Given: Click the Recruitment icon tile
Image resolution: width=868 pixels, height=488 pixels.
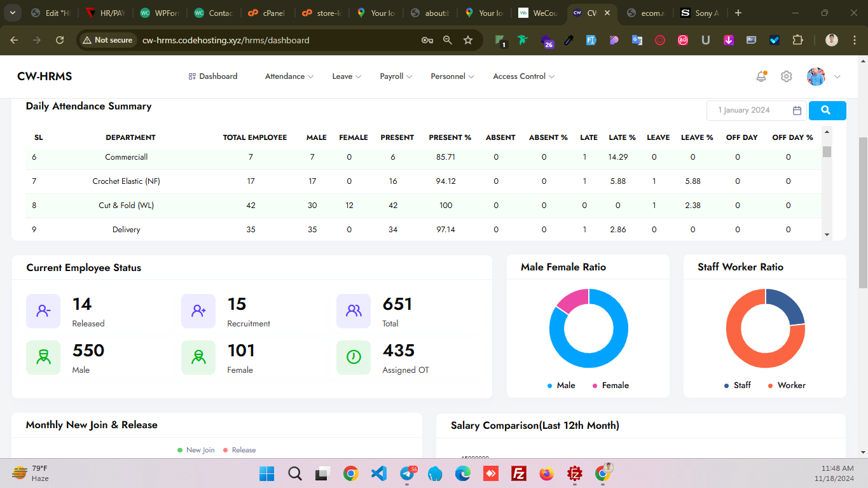Looking at the screenshot, I should (x=198, y=311).
